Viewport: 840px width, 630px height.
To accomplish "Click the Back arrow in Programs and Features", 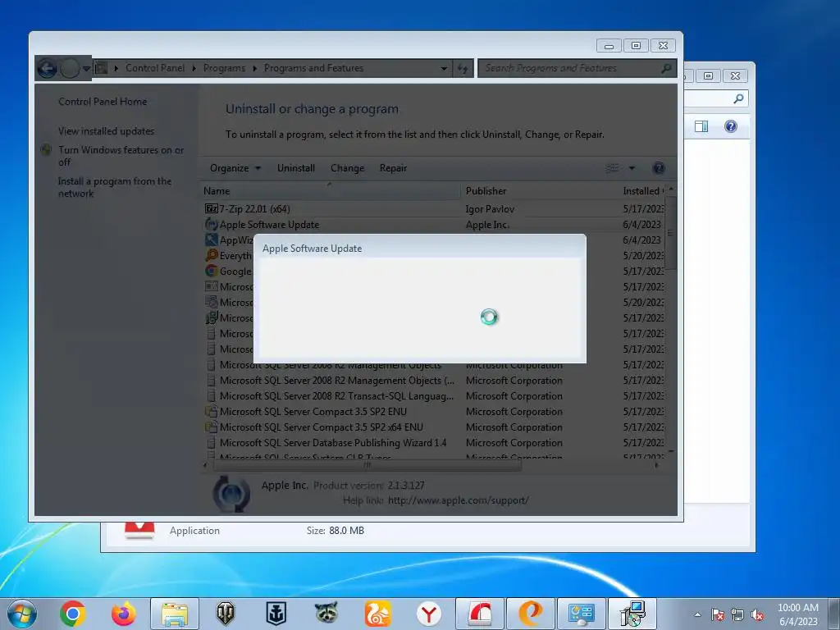I will pos(47,68).
